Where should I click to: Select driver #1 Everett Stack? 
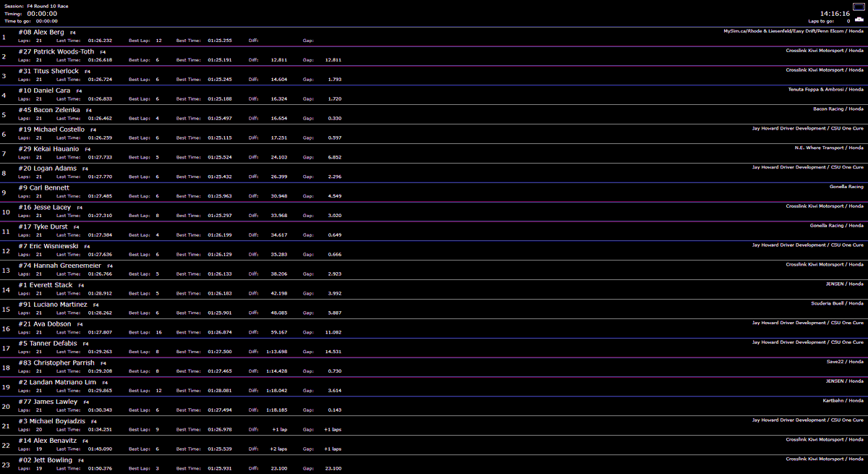[x=46, y=285]
